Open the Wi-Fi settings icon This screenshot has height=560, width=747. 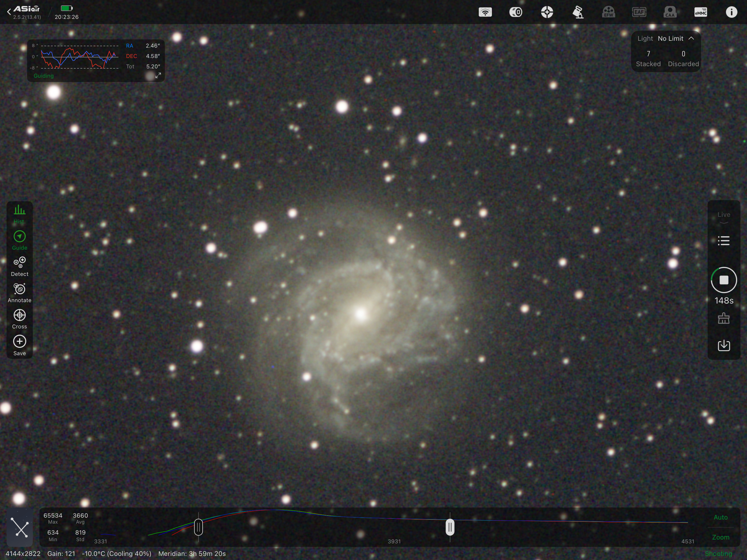pos(485,13)
